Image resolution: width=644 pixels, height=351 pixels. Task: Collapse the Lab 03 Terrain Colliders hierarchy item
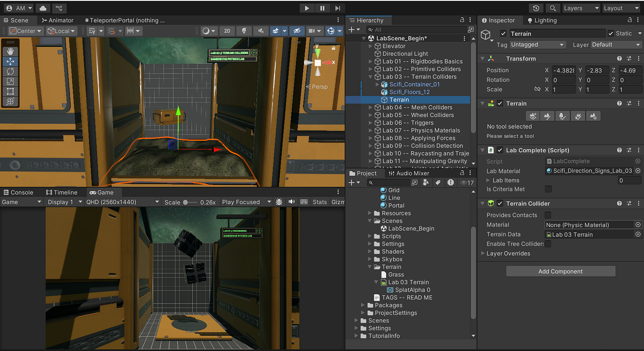[370, 76]
